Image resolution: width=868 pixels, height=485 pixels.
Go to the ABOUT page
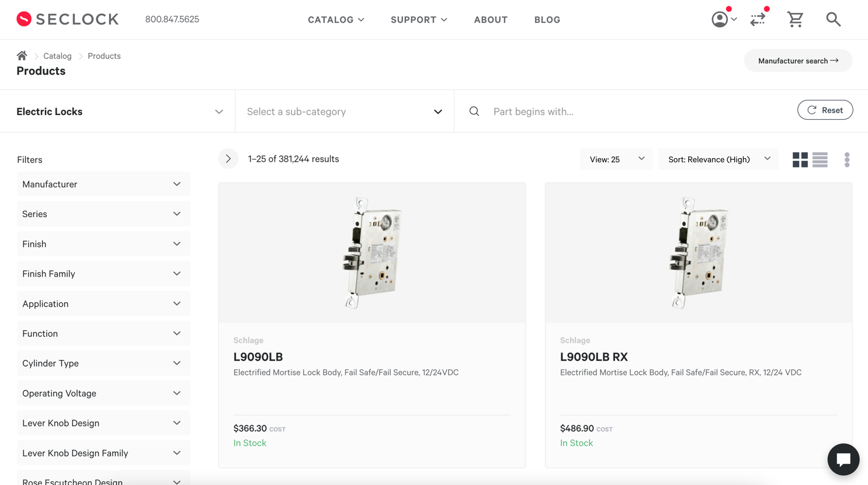coord(491,20)
